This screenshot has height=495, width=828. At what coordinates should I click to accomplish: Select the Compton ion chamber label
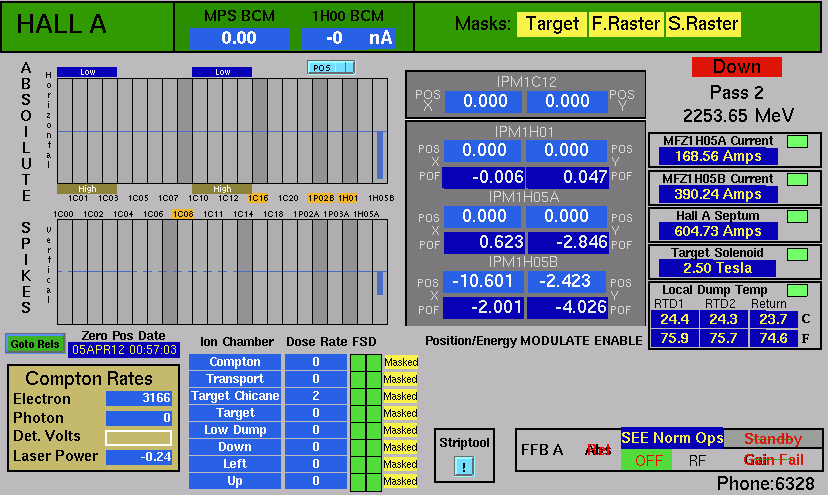pyautogui.click(x=235, y=362)
